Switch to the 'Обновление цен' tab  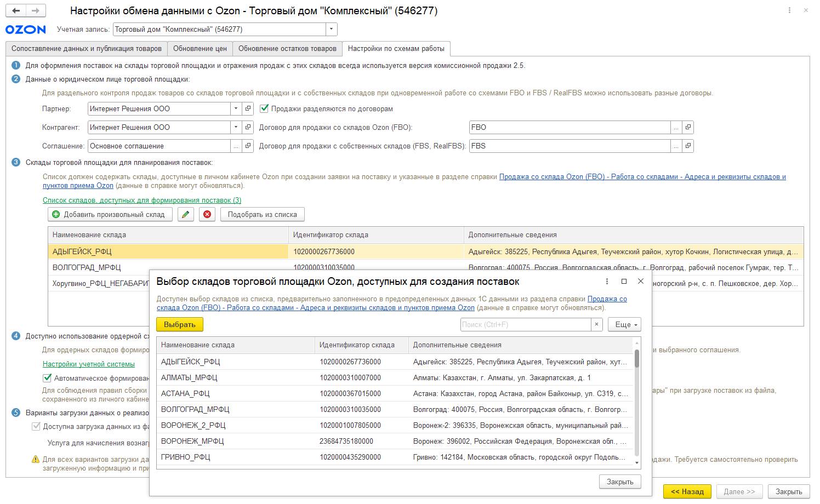[x=200, y=49]
